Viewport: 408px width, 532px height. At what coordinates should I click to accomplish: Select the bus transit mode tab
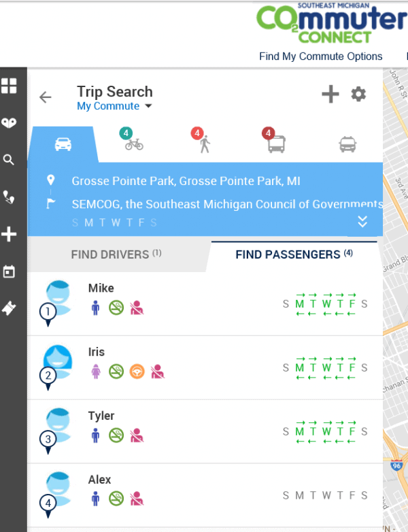tap(276, 144)
